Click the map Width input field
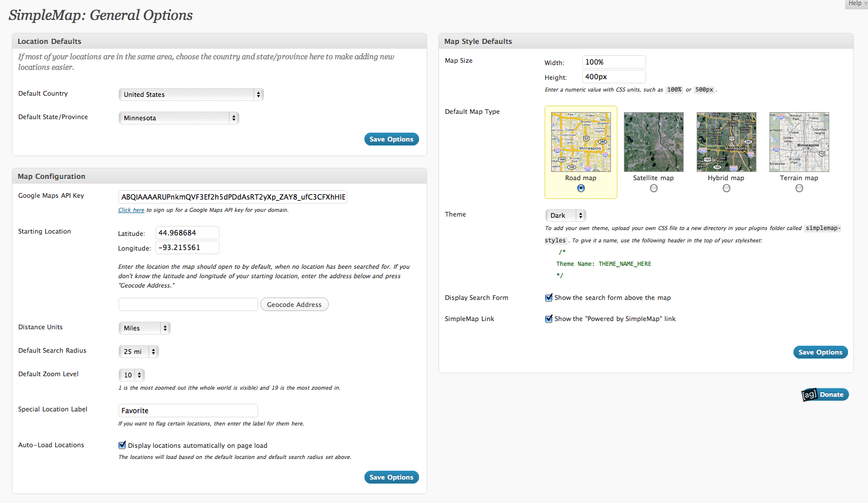Screen dimensions: 868x503 tap(614, 62)
